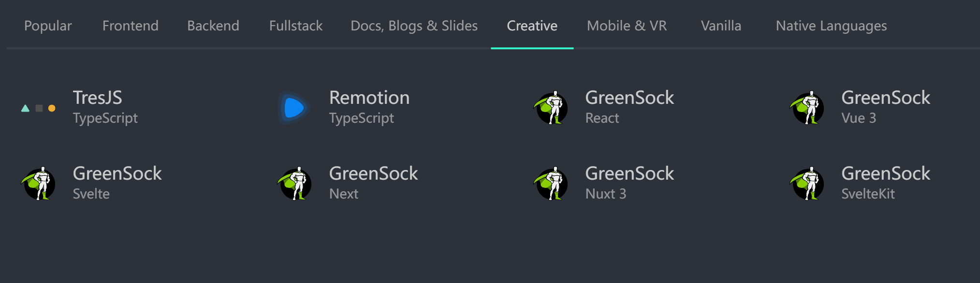Select the Backend tab
This screenshot has width=980, height=283.
coord(213,26)
